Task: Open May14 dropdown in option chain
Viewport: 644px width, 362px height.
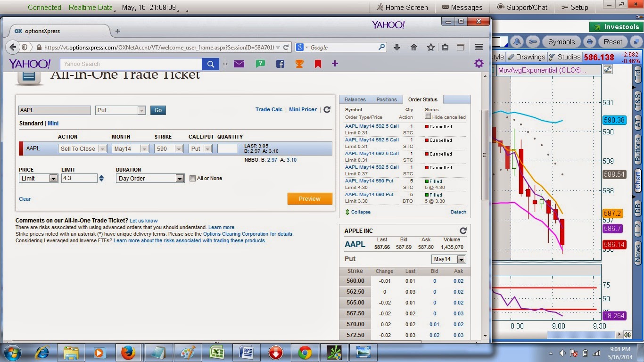Action: [x=449, y=259]
